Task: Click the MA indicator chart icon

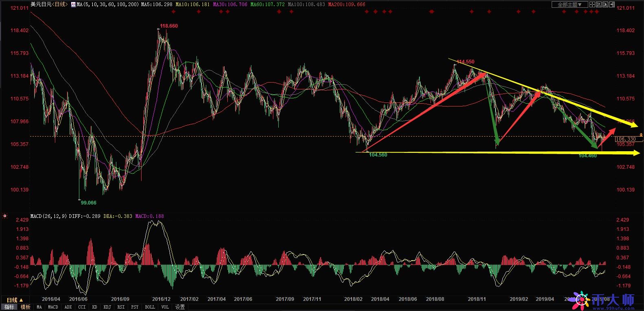Action: [x=73, y=4]
